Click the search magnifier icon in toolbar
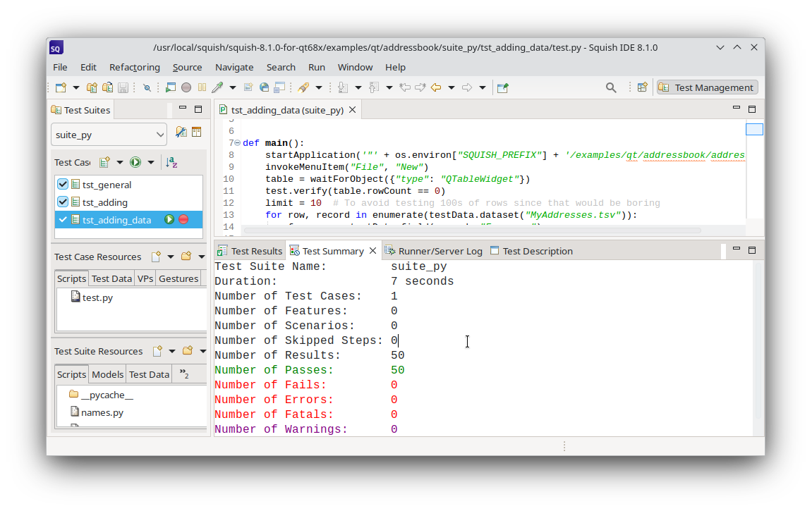This screenshot has width=812, height=511. point(611,87)
